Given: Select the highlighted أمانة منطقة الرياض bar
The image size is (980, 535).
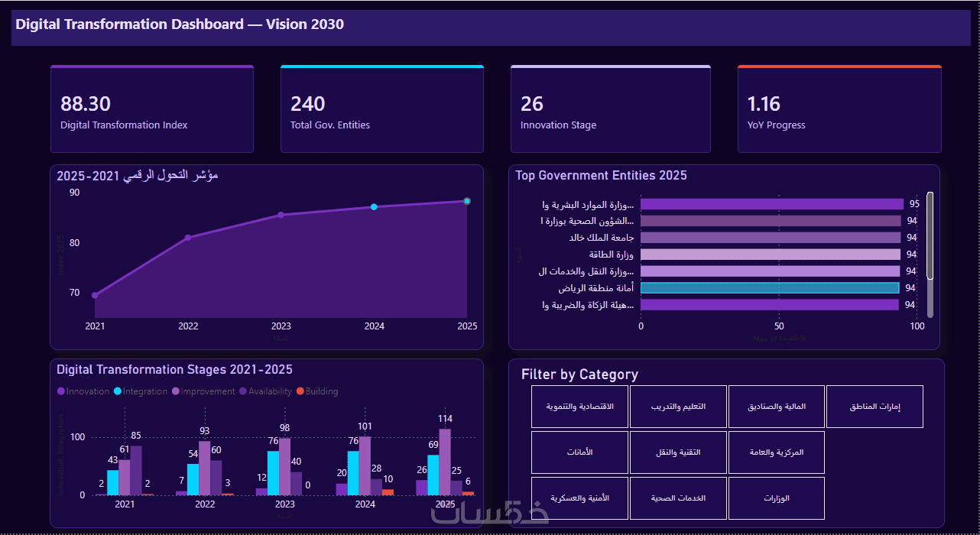Looking at the screenshot, I should click(770, 288).
